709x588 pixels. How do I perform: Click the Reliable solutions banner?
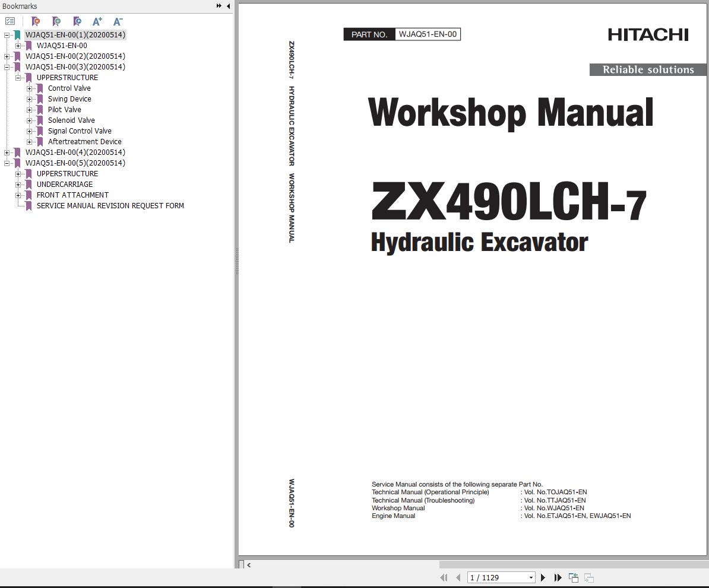click(648, 69)
